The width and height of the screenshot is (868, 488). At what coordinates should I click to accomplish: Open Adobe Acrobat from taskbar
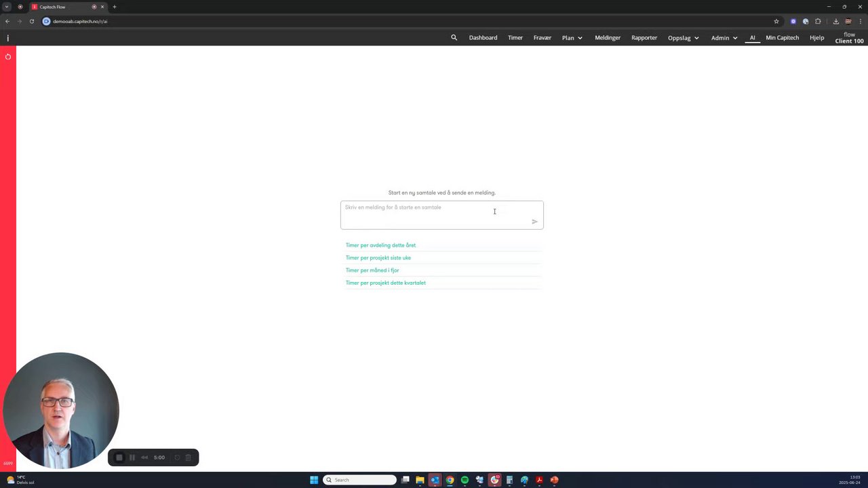(x=540, y=480)
